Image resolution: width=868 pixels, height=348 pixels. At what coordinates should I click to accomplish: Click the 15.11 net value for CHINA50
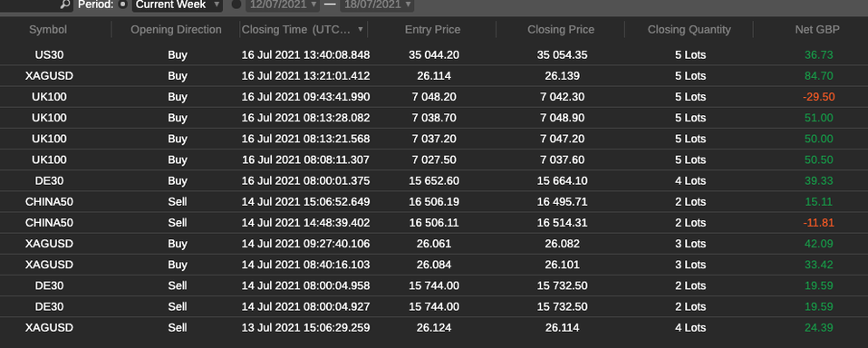[819, 202]
